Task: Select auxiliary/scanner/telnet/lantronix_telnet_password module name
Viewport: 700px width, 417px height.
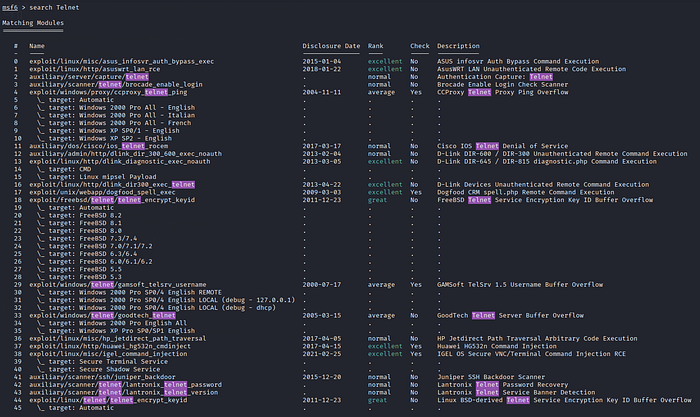Action: tap(125, 385)
